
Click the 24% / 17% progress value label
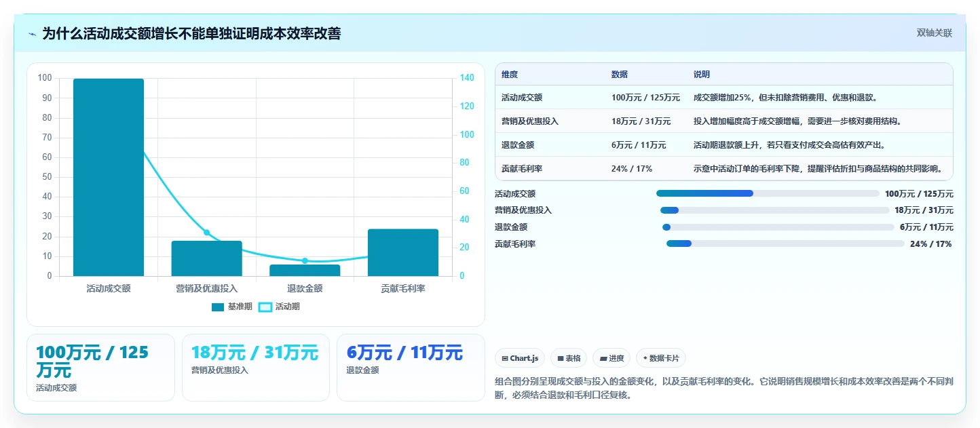(931, 244)
